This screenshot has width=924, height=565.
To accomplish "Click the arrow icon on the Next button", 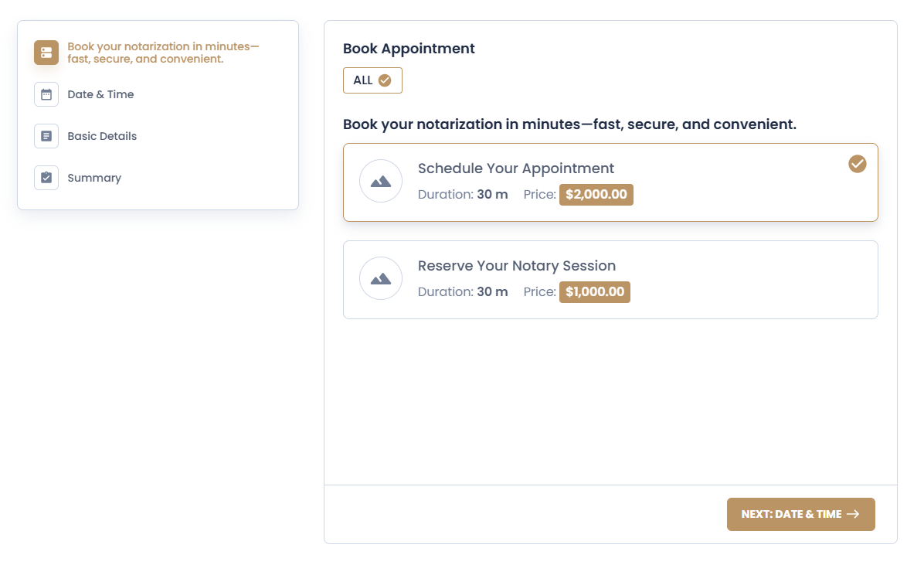I will pyautogui.click(x=853, y=514).
